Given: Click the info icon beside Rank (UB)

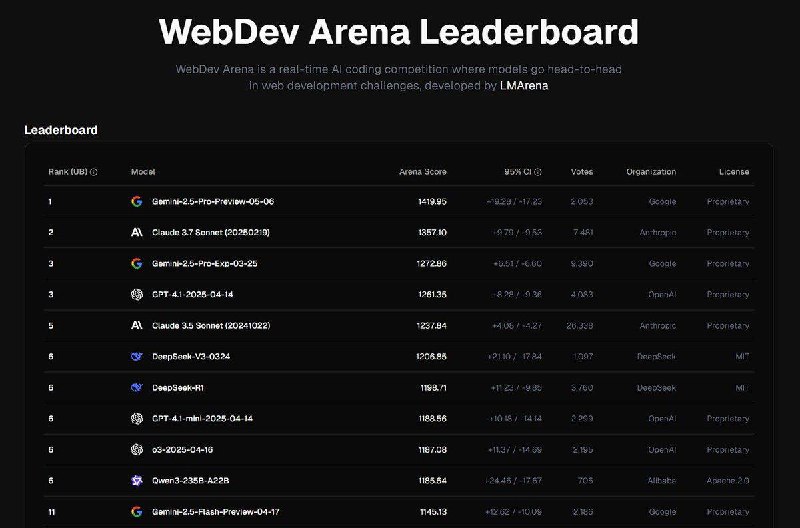Looking at the screenshot, I should click(93, 172).
